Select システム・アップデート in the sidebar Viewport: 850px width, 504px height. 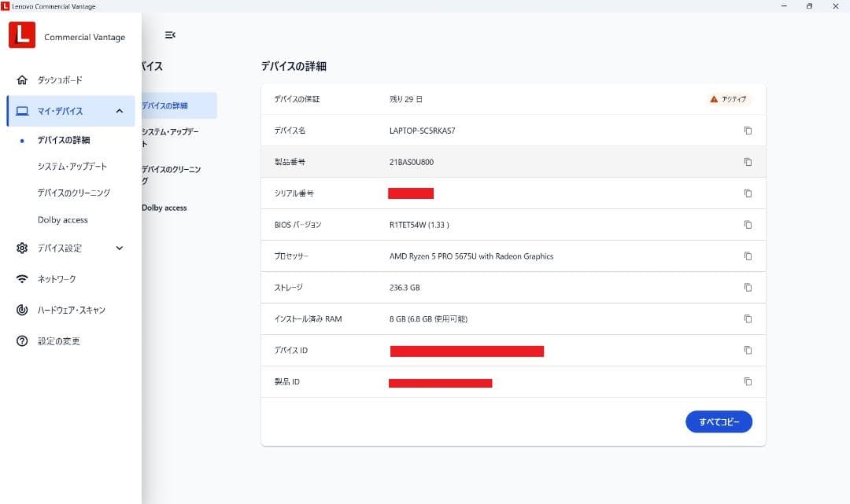pyautogui.click(x=72, y=167)
